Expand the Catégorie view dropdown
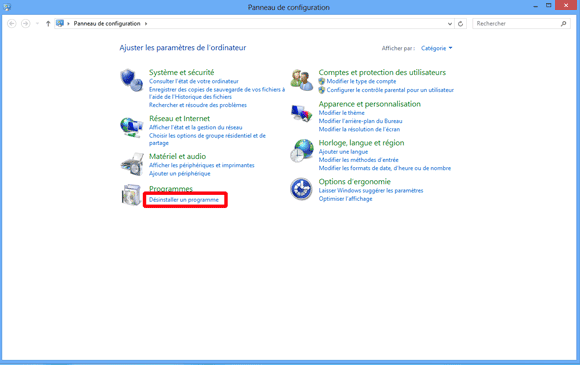The height and width of the screenshot is (365, 580). point(436,48)
